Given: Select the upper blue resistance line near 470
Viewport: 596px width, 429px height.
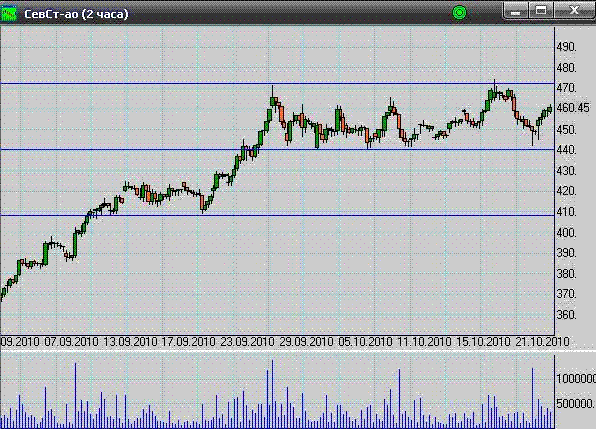Looking at the screenshot, I should pos(277,83).
